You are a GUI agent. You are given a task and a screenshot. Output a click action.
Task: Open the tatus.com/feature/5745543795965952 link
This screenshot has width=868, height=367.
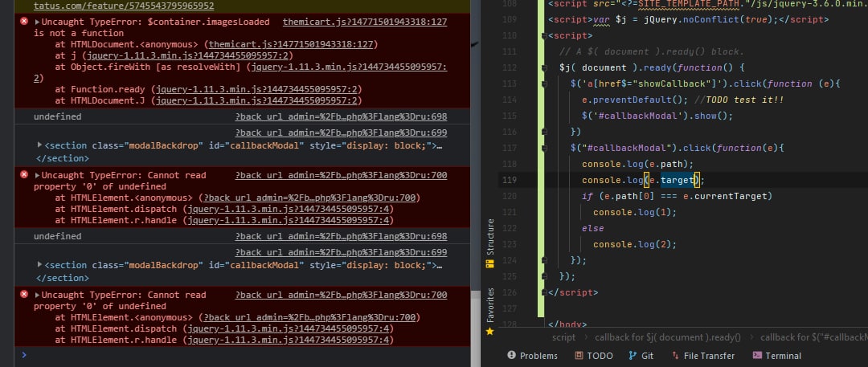(x=124, y=6)
